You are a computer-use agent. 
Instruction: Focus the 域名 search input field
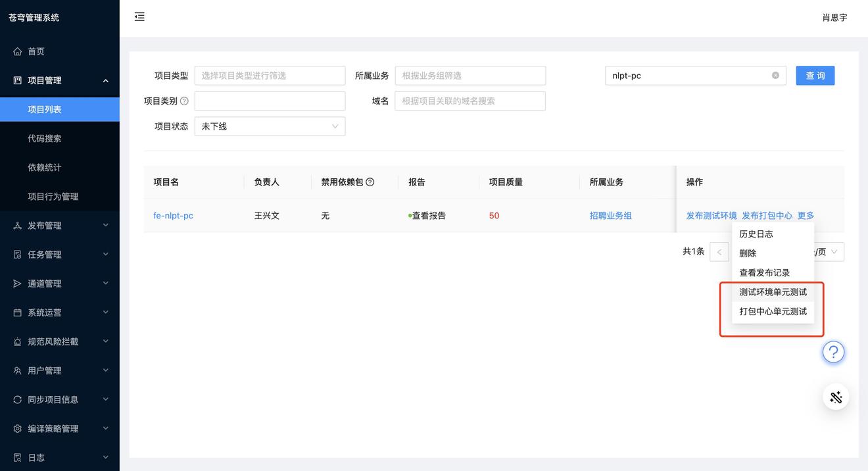click(470, 101)
